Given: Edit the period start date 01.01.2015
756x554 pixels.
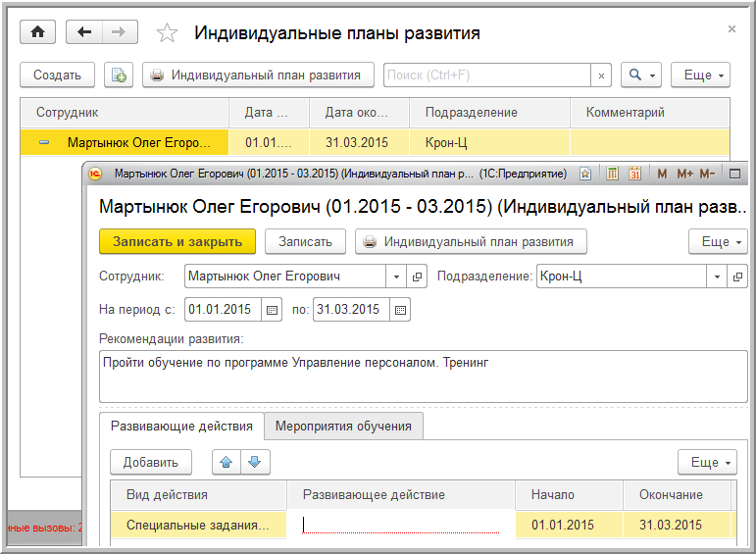Looking at the screenshot, I should tap(223, 310).
